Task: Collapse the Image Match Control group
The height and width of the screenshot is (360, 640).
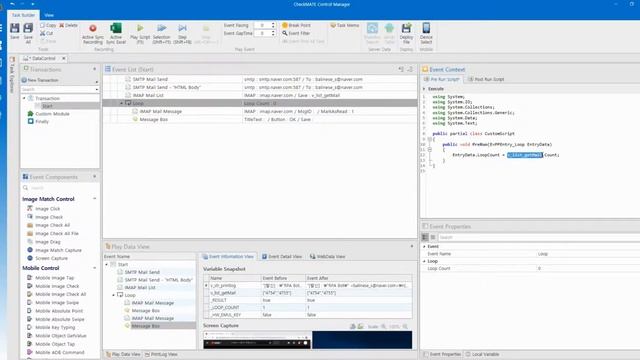Action: [x=95, y=199]
